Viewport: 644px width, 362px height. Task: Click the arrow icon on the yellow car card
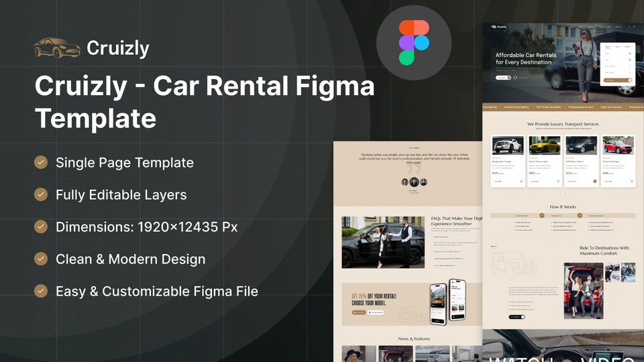558,181
